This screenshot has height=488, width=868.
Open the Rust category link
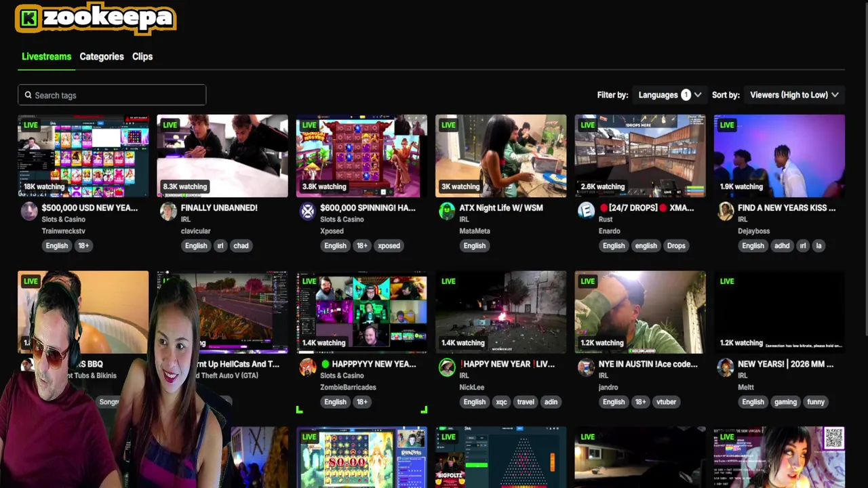(x=606, y=220)
